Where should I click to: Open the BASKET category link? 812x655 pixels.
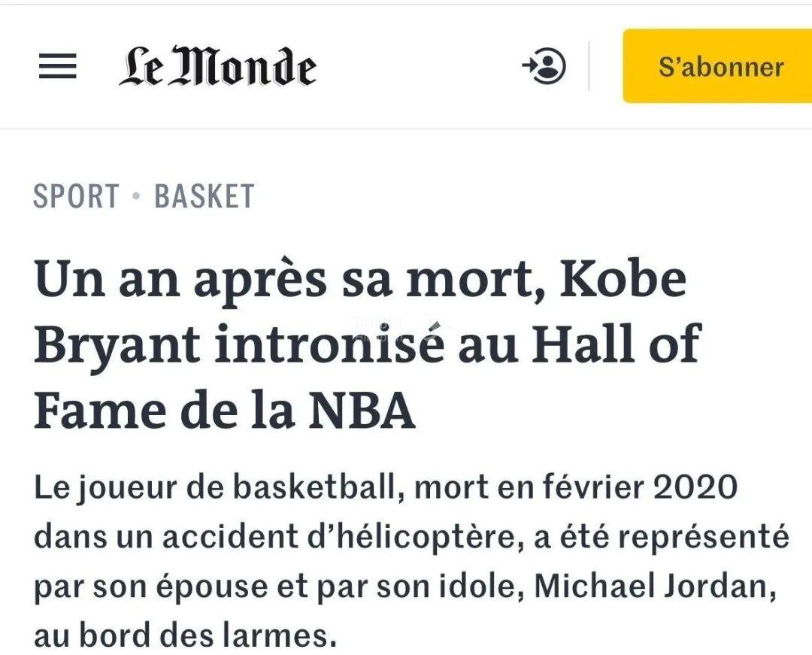tap(204, 197)
